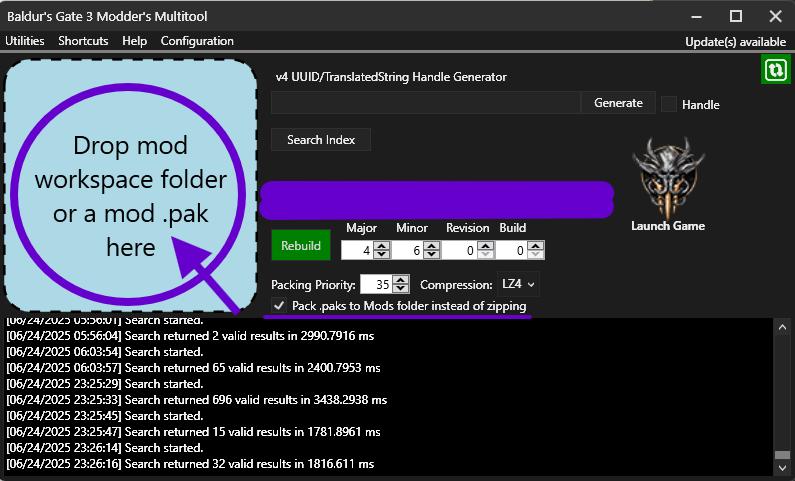
Task: Click log line 'Search returned 2 valid results'
Action: [x=190, y=336]
